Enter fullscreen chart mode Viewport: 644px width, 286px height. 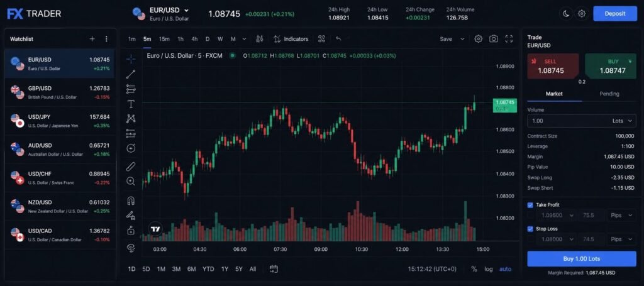point(509,39)
